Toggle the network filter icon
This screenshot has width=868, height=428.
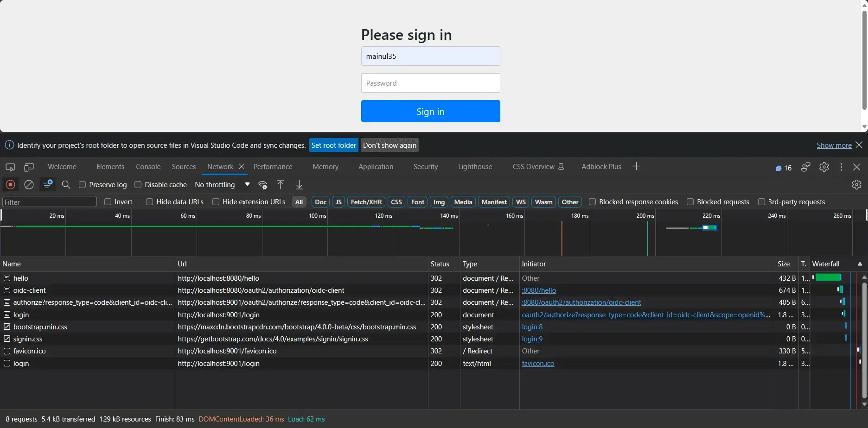click(x=47, y=184)
